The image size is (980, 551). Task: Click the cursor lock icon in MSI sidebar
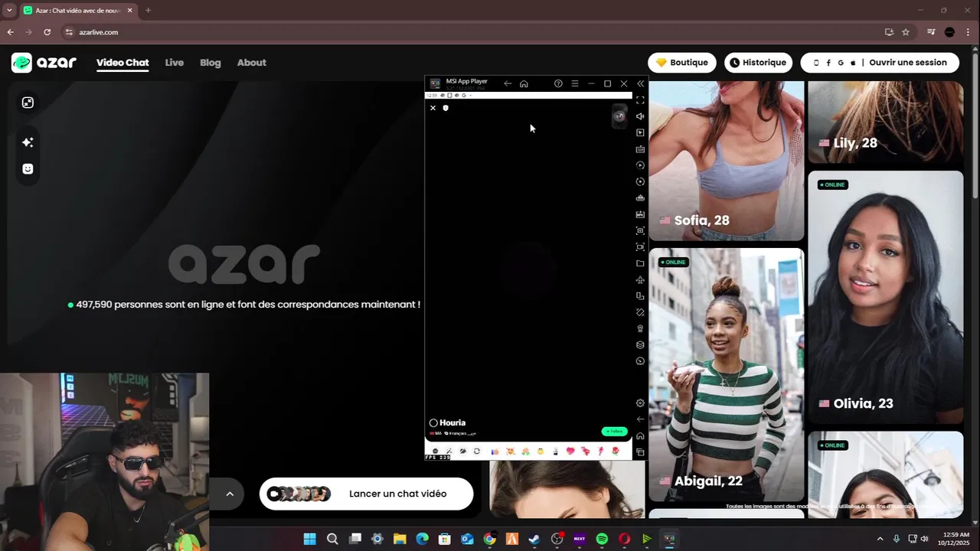click(x=640, y=132)
